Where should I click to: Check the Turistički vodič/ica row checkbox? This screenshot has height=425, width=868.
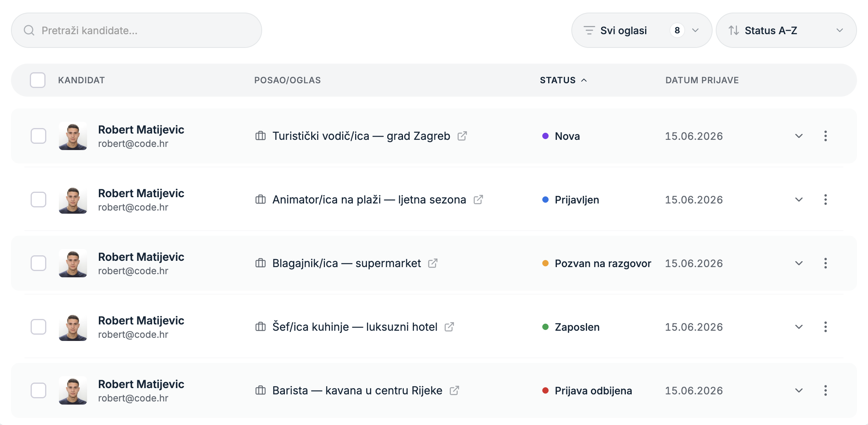(x=38, y=136)
